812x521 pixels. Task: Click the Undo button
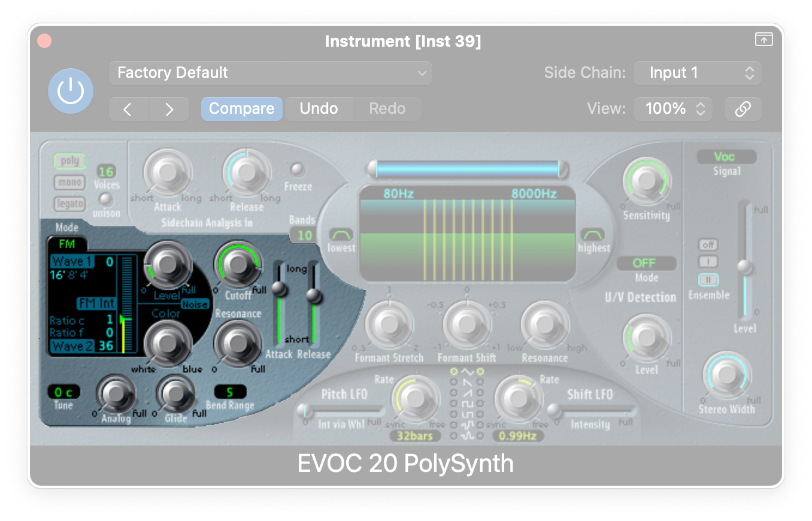[319, 109]
